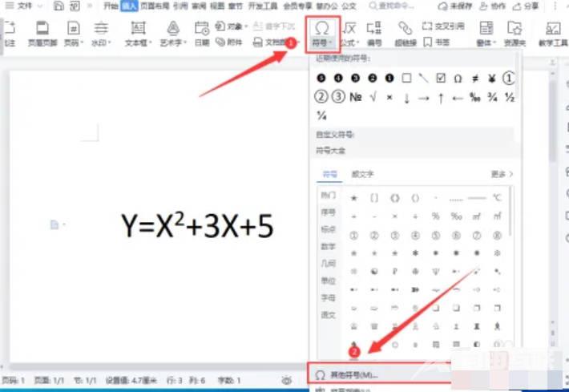
Task: Select the 几何 (Geometry) symbol category
Action: click(328, 264)
